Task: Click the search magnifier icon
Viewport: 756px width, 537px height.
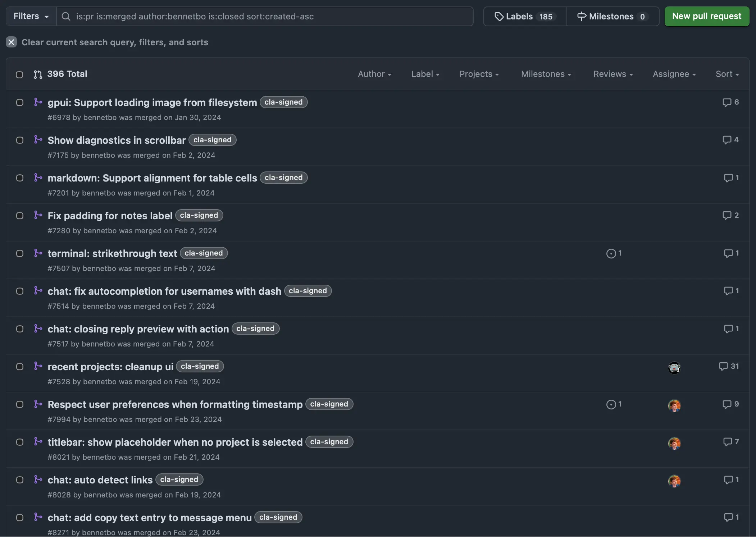Action: (66, 16)
